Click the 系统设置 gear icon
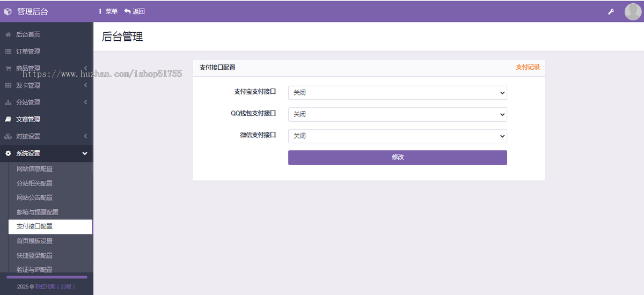 pyautogui.click(x=8, y=153)
